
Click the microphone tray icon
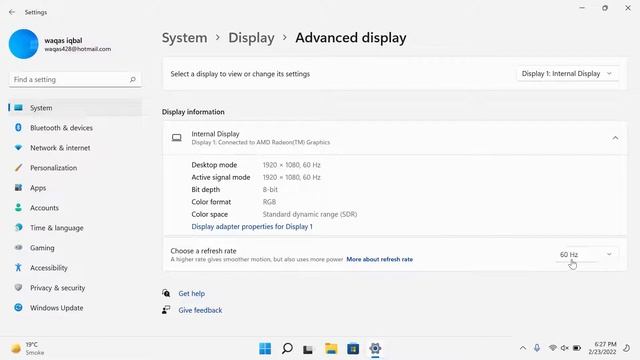tap(537, 348)
